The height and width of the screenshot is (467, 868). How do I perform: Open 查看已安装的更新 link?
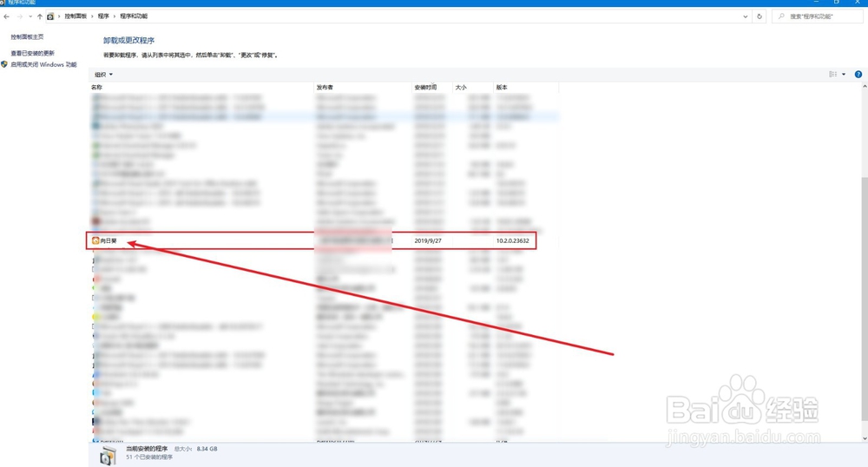pyautogui.click(x=33, y=53)
